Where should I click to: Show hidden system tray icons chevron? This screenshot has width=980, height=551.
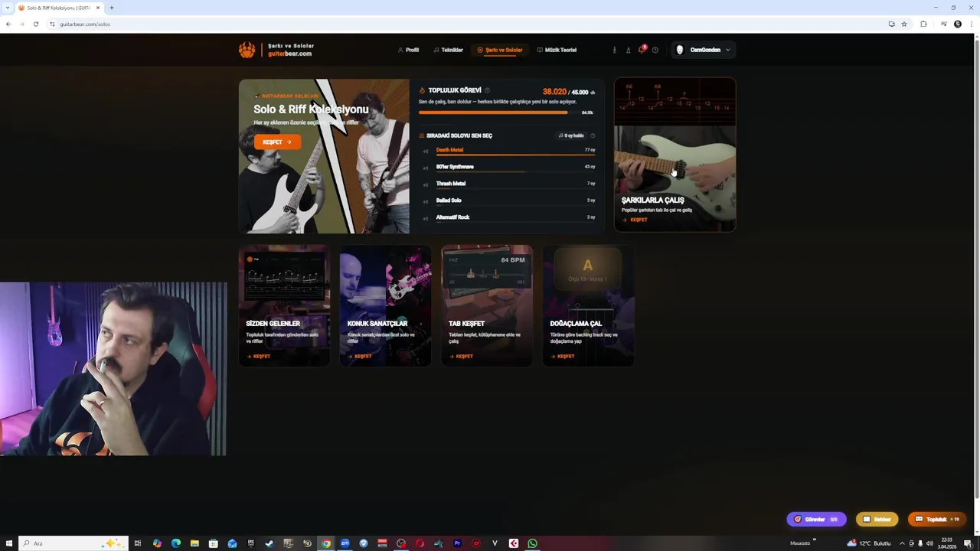(901, 543)
